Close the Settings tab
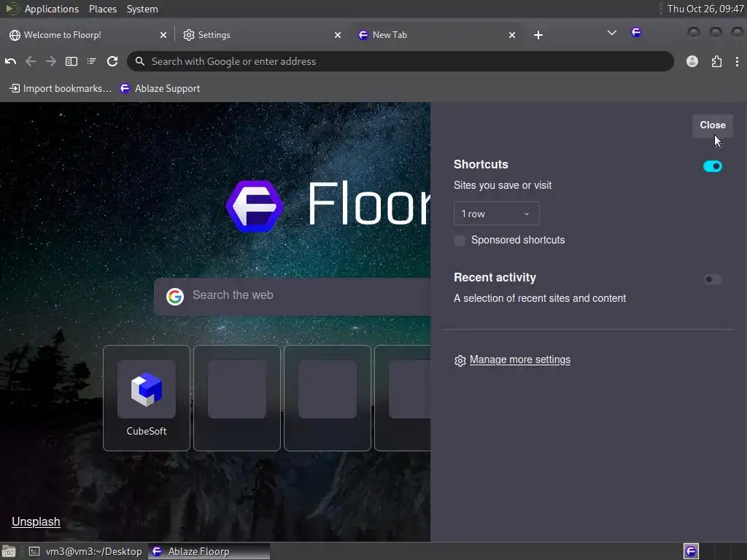This screenshot has height=560, width=747. point(338,35)
